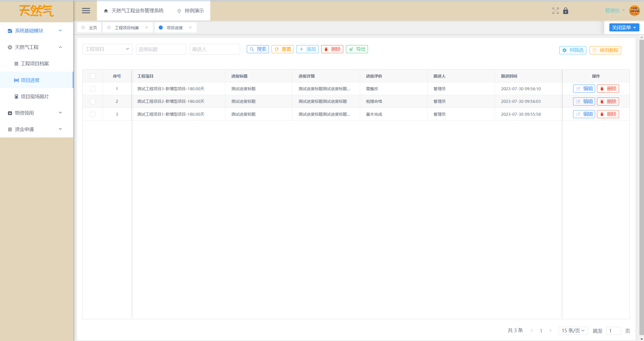This screenshot has height=341, width=644.
Task: Click the 添加 button
Action: point(307,49)
